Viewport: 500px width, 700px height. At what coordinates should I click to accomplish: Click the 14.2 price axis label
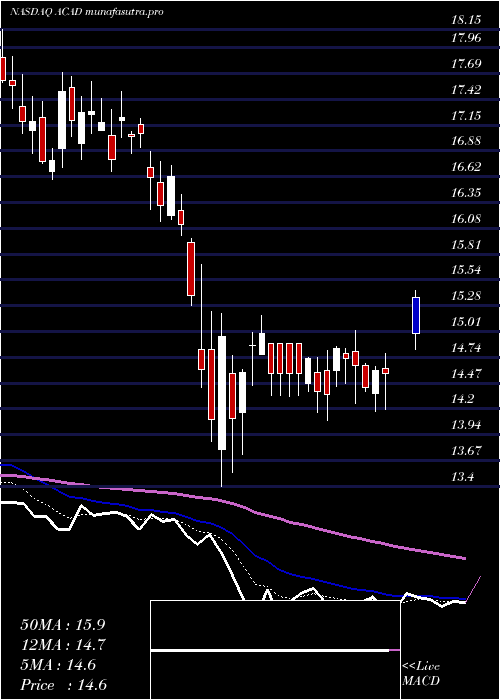[x=463, y=399]
